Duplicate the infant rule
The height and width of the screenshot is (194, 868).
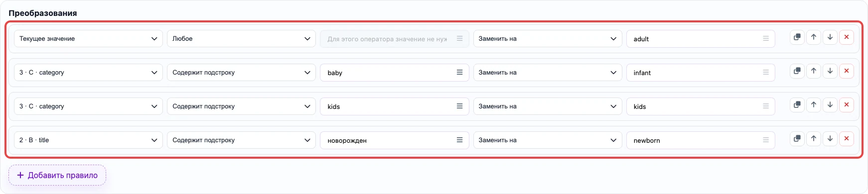pyautogui.click(x=797, y=71)
